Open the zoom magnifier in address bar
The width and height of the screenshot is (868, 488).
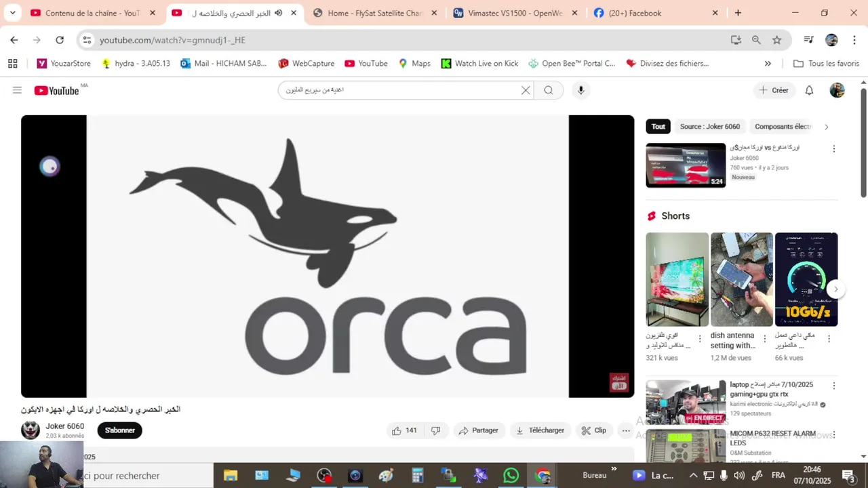[x=756, y=40]
